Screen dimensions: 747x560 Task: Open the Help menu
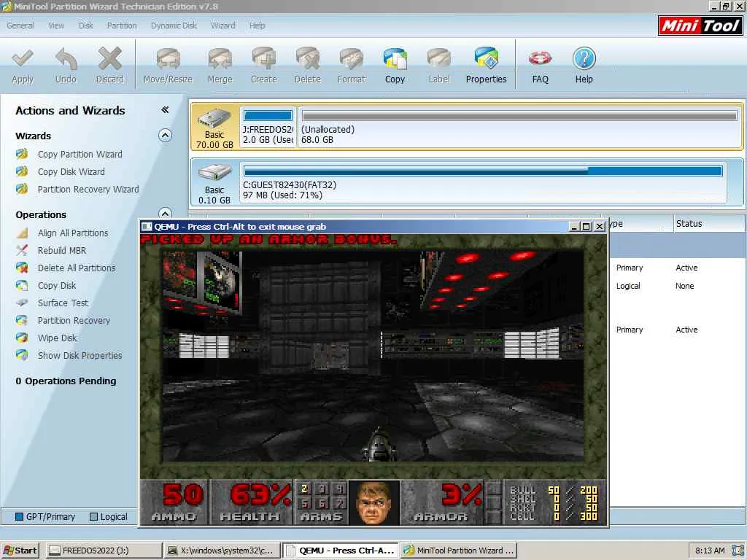coord(258,26)
